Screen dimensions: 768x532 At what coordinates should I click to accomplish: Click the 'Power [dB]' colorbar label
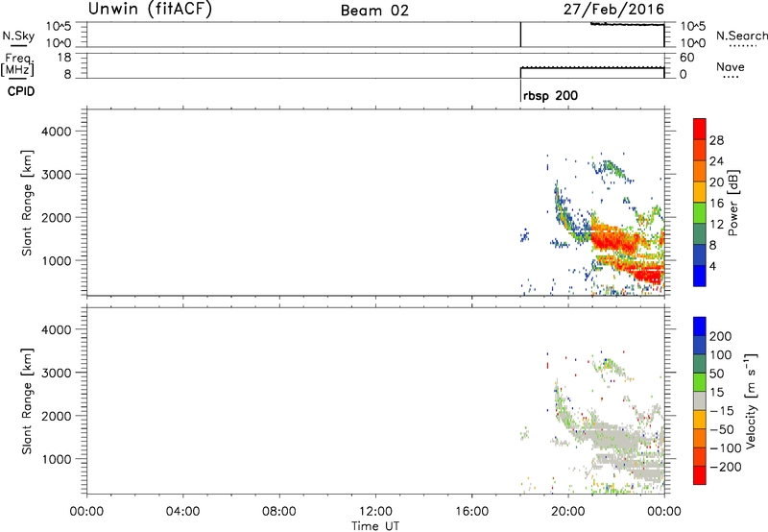[732, 203]
